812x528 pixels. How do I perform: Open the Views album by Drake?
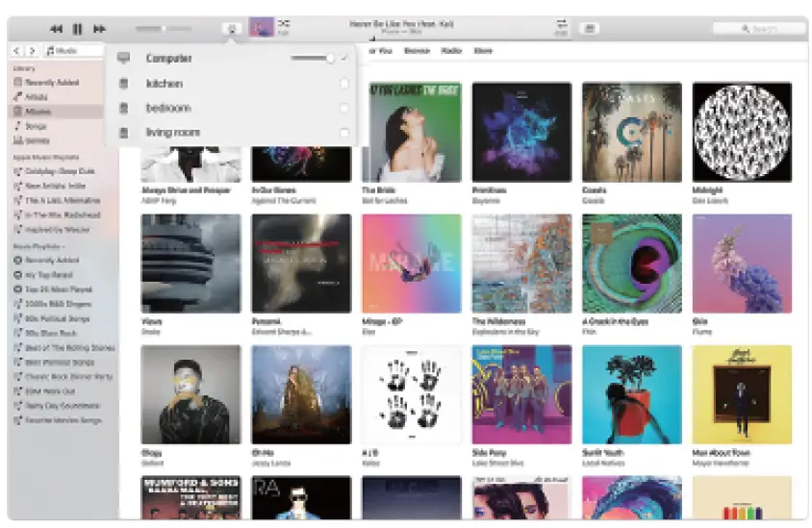tap(191, 264)
